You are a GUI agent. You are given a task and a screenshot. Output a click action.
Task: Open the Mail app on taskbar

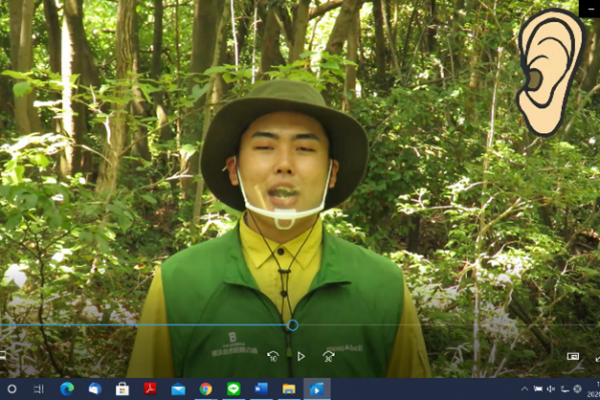tap(178, 388)
